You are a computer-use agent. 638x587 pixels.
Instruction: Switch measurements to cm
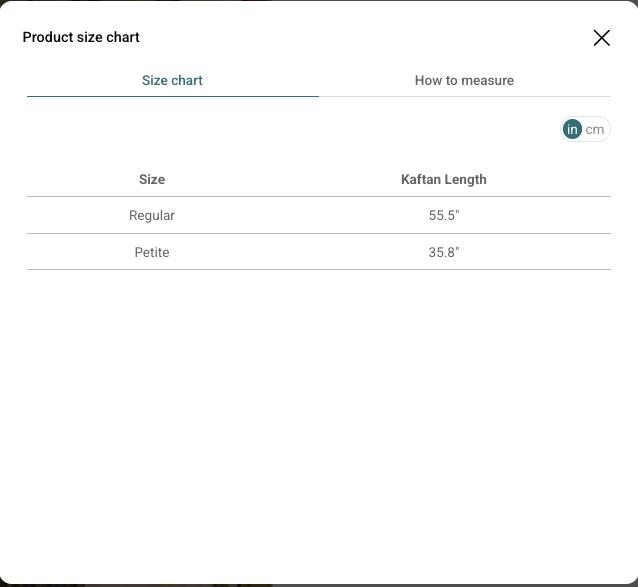tap(596, 129)
